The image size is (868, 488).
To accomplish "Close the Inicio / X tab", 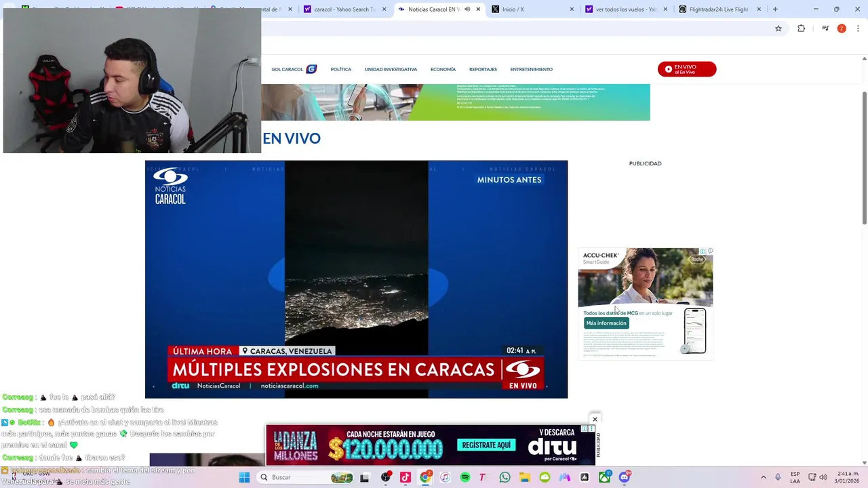I will (572, 9).
